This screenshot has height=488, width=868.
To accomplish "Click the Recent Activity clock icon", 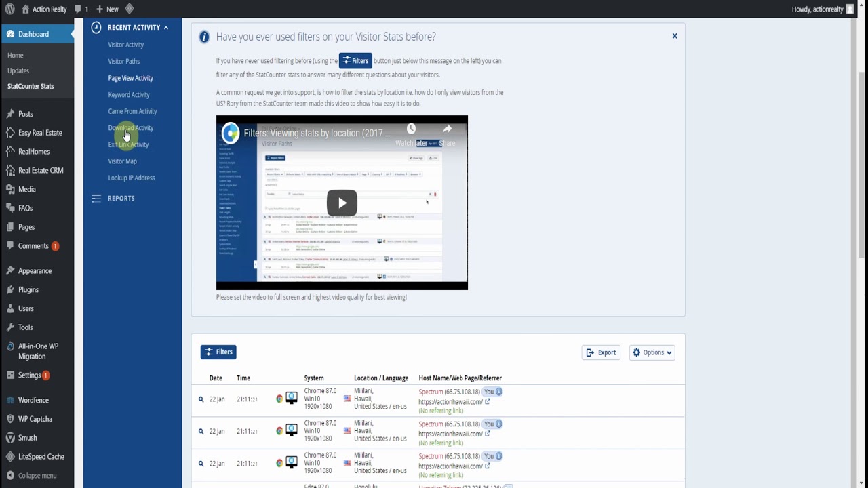I will click(x=96, y=27).
